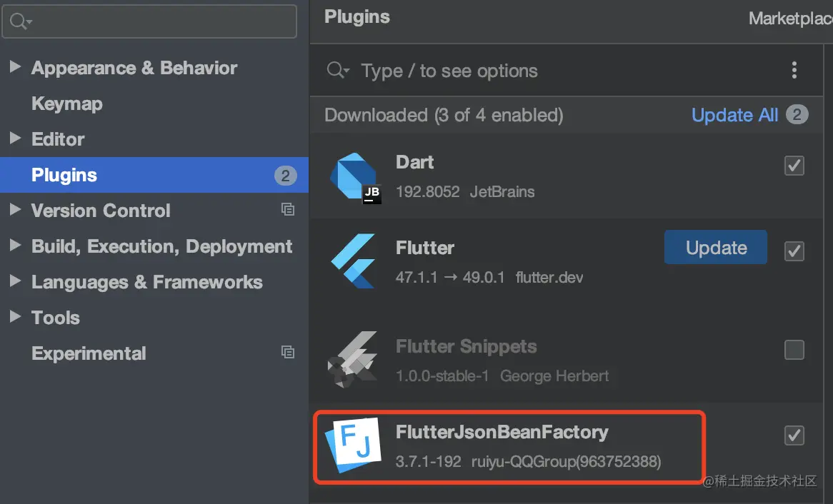This screenshot has height=504, width=833.
Task: Click the plugin search magnifier icon
Action: [338, 70]
